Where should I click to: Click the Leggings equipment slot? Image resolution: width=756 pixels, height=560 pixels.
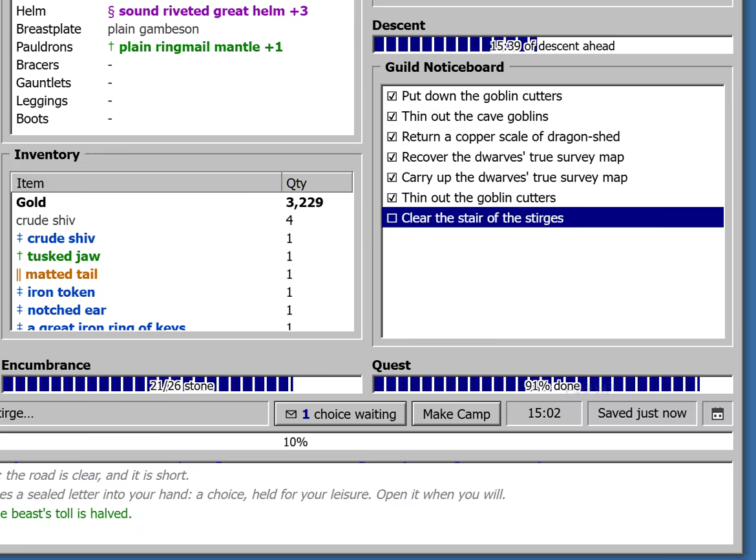184,101
